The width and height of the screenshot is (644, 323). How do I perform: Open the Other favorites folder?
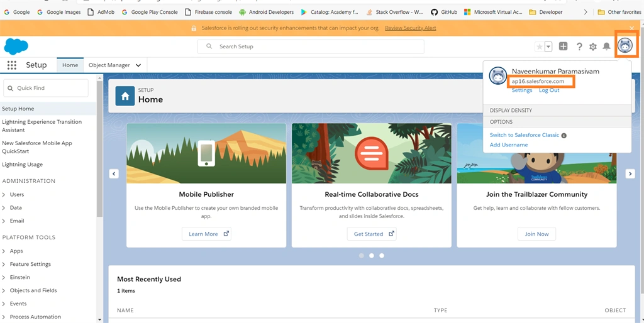pos(619,12)
